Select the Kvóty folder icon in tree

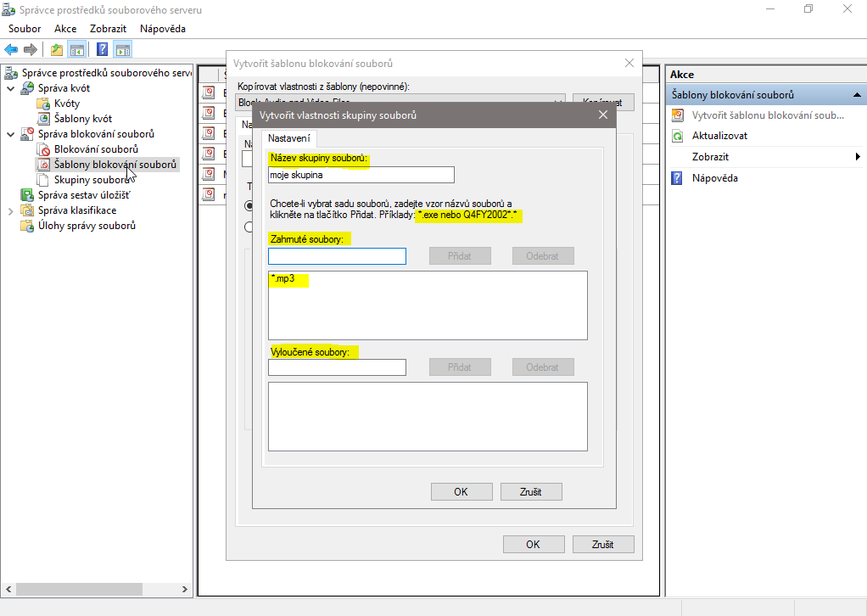tap(44, 104)
